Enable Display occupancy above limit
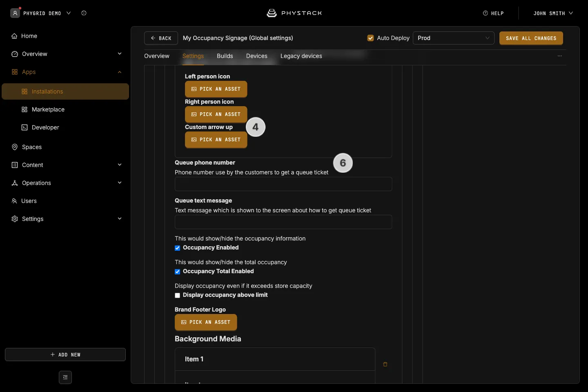The width and height of the screenshot is (588, 392). tap(177, 295)
